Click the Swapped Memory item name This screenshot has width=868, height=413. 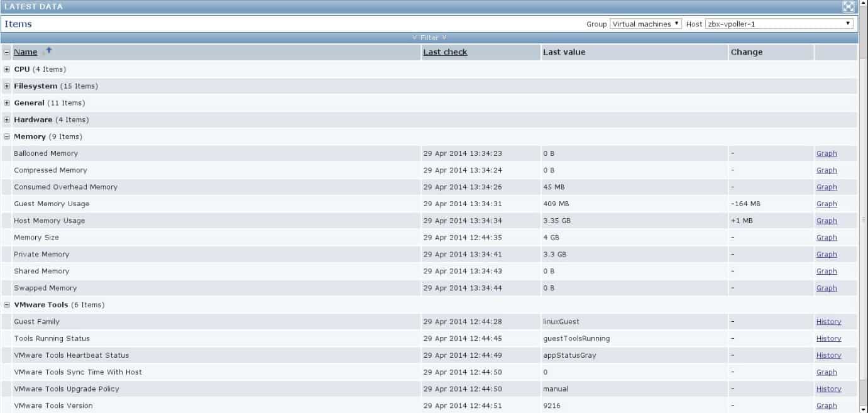(x=45, y=288)
